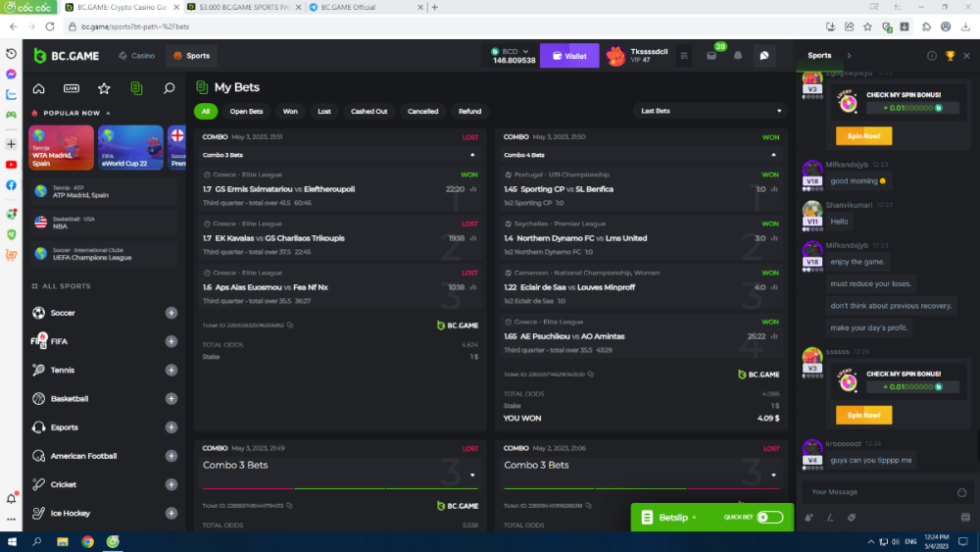
Task: Open the mail inbox with 39 badge
Action: [711, 56]
